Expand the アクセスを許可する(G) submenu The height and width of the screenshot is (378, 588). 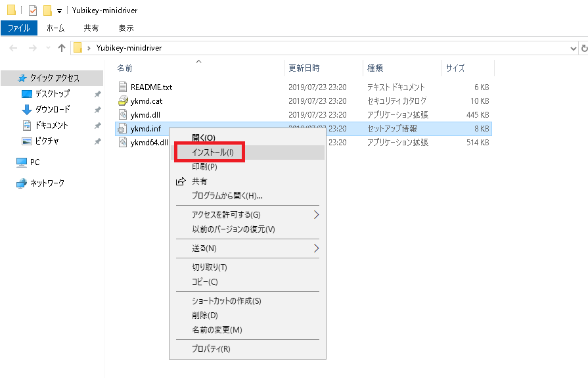(x=316, y=215)
